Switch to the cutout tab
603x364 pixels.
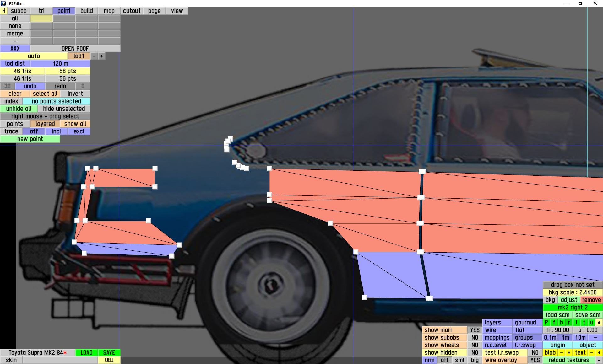pos(132,11)
